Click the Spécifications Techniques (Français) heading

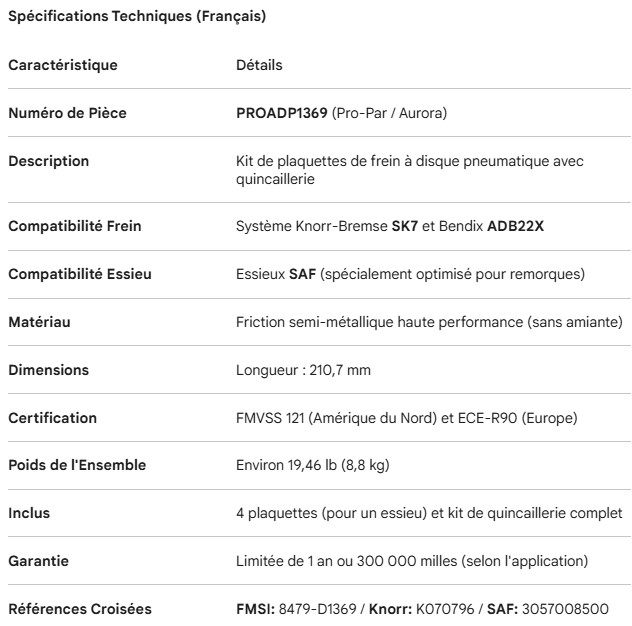click(138, 17)
